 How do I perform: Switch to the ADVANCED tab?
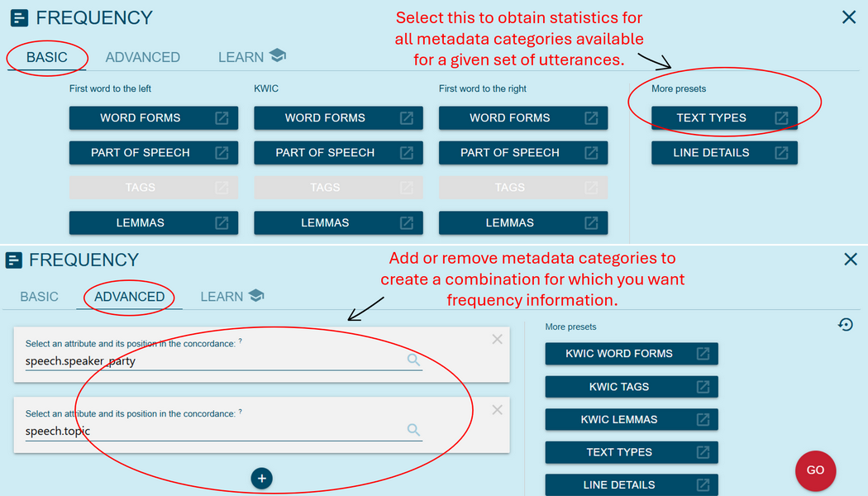click(x=129, y=296)
